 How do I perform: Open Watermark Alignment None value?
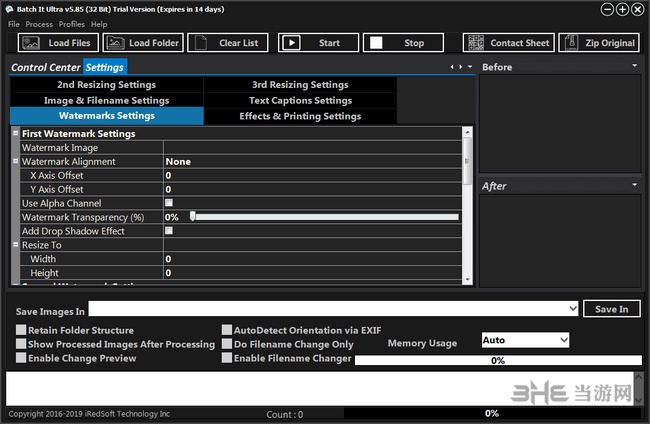click(313, 162)
